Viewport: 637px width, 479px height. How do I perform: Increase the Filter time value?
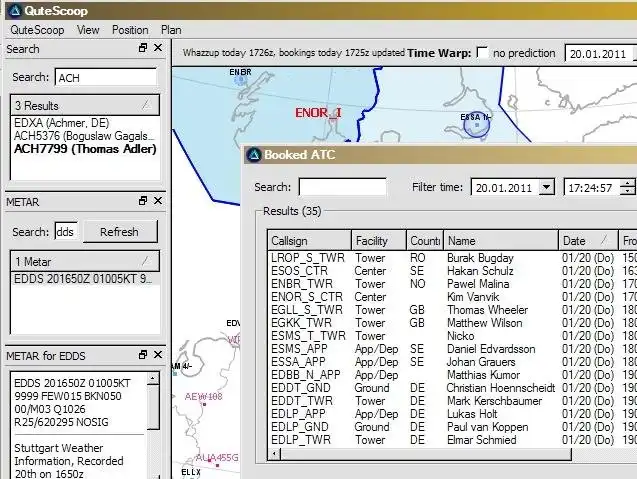628,183
